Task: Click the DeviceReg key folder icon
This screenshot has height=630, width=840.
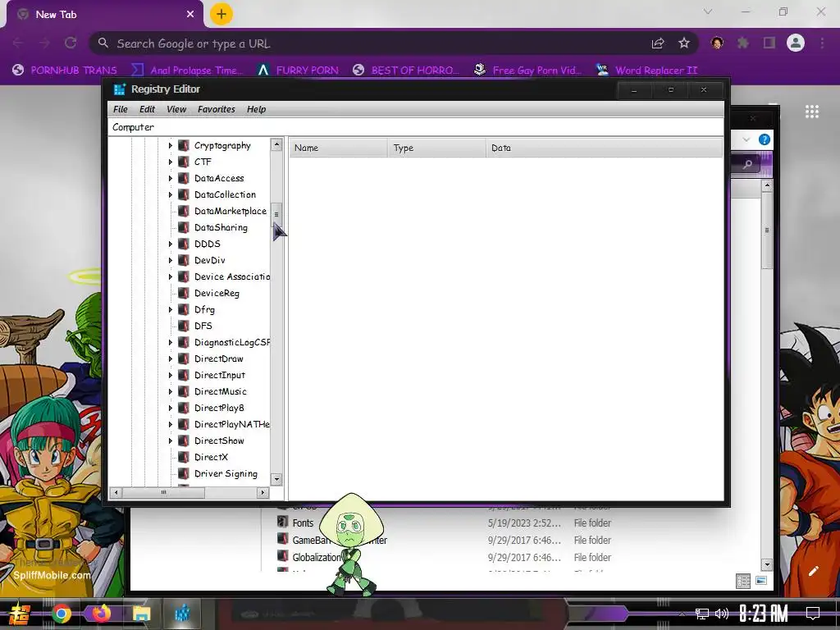Action: pos(184,293)
